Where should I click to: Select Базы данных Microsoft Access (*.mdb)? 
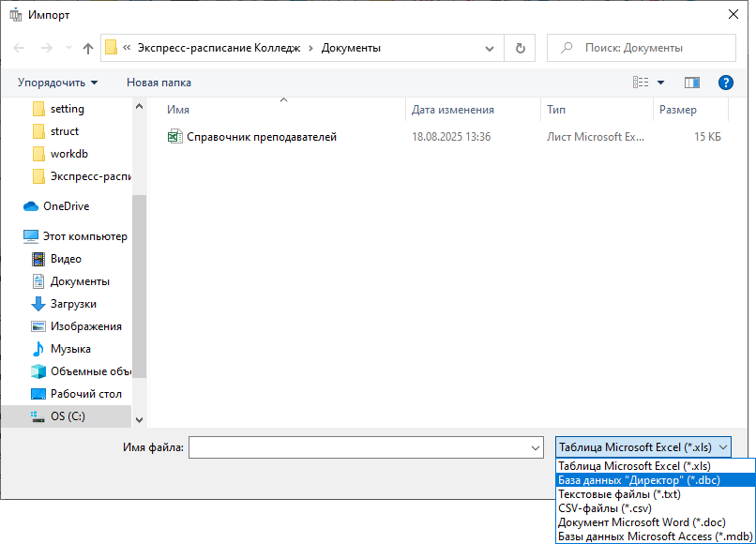[x=653, y=536]
